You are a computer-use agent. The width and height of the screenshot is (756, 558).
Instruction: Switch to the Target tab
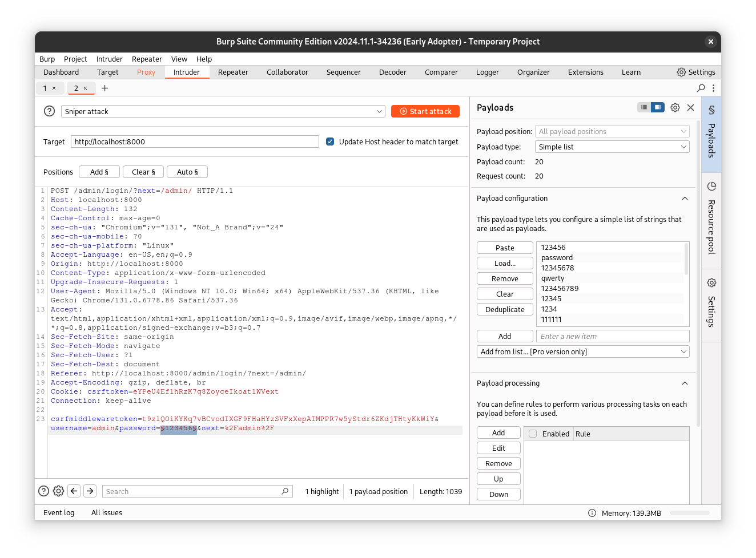(x=108, y=72)
